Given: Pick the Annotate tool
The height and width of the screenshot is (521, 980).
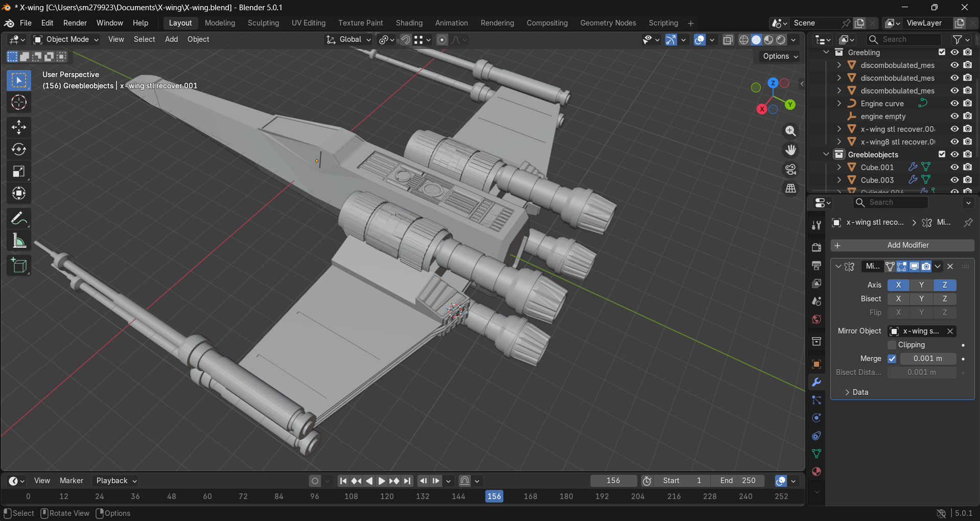Looking at the screenshot, I should click(19, 219).
